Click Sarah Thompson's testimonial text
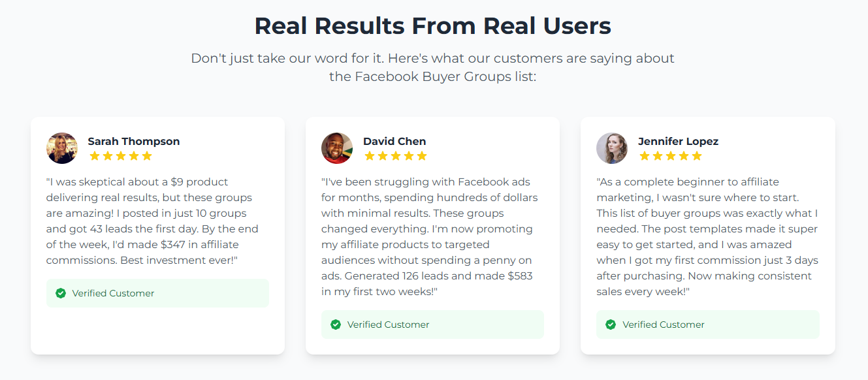Viewport: 868px width, 380px height. click(x=152, y=221)
